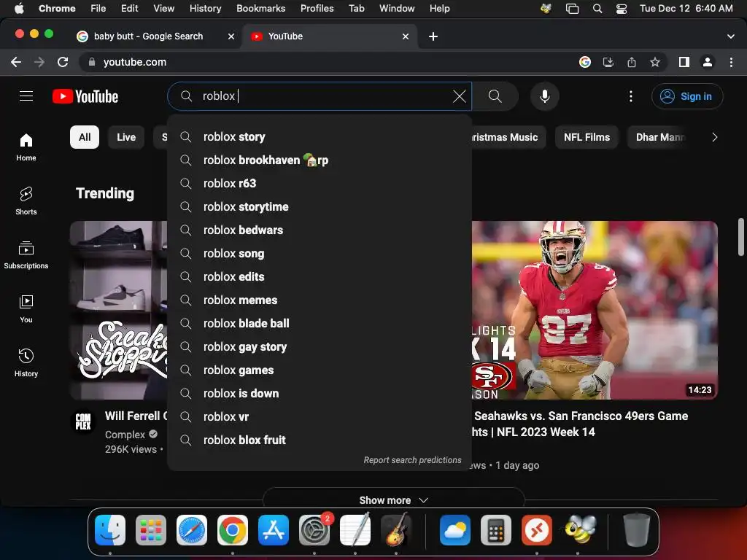747x560 pixels.
Task: Switch to the 'baby butt - Google Search' tab
Action: click(x=149, y=36)
